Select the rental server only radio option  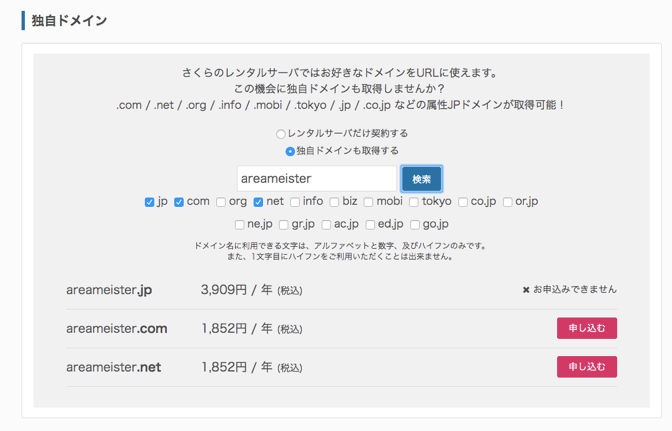coord(281,134)
